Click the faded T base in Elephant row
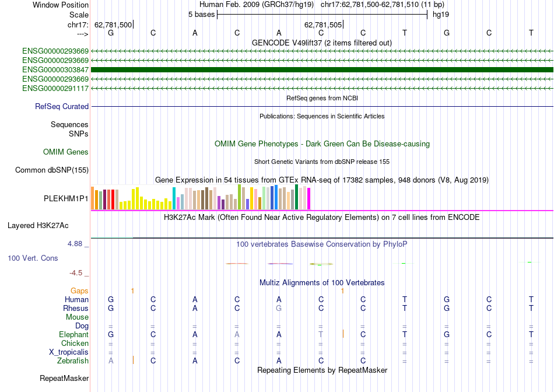The width and height of the screenshot is (554, 392). pos(321,334)
